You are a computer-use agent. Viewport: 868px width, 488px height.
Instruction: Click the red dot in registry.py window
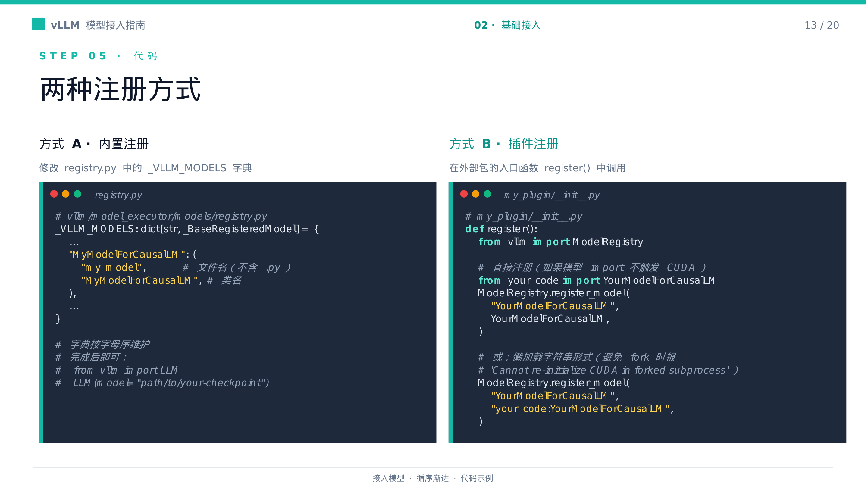pos(54,194)
